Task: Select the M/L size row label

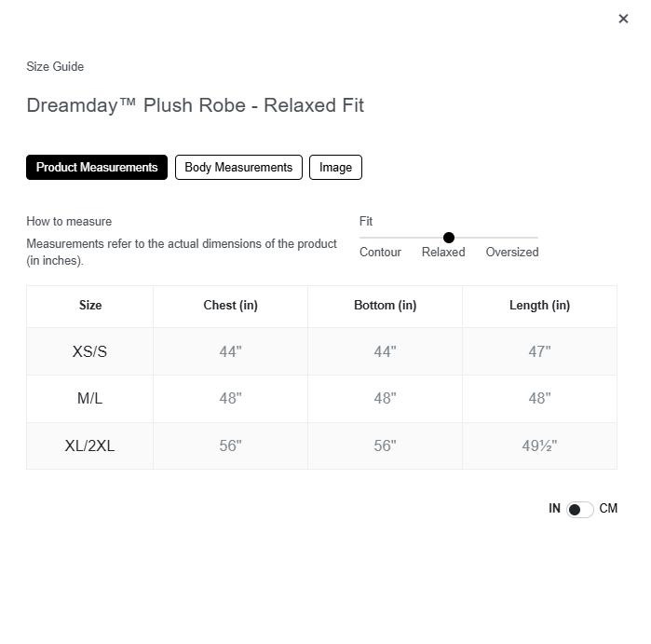Action: pyautogui.click(x=89, y=399)
